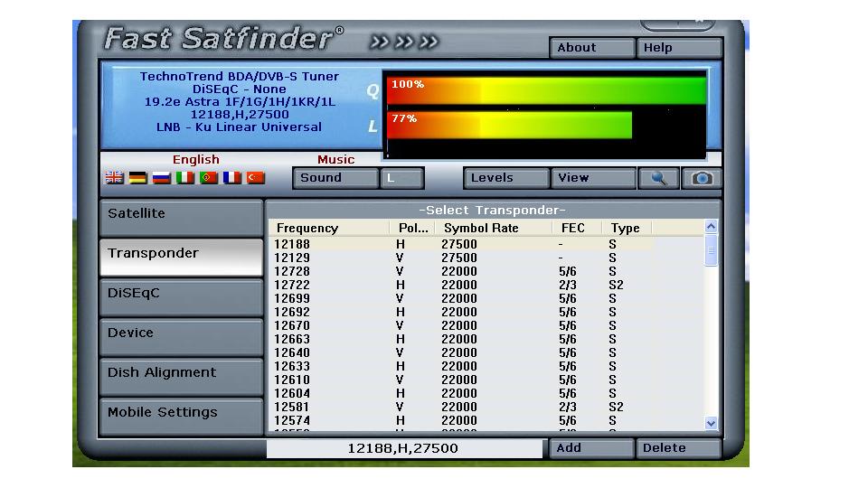Select transponder row 12188
Viewport: 868px width, 488px height.
(x=487, y=244)
